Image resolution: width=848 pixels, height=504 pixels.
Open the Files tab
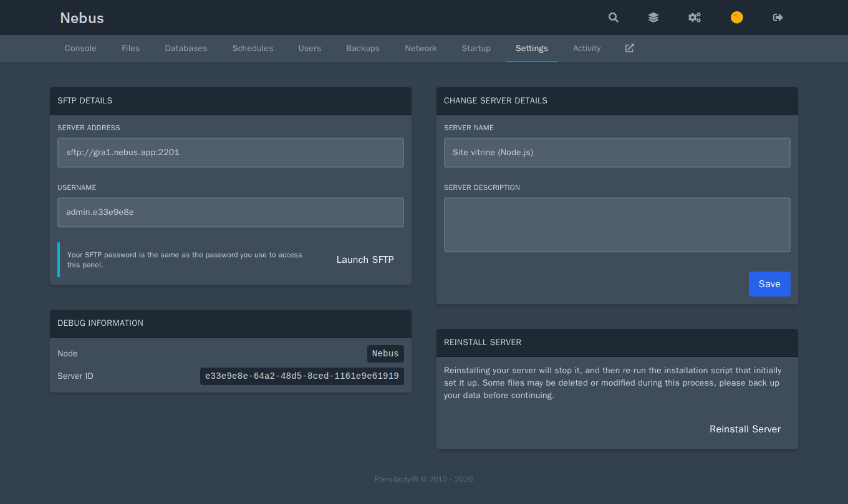(130, 48)
